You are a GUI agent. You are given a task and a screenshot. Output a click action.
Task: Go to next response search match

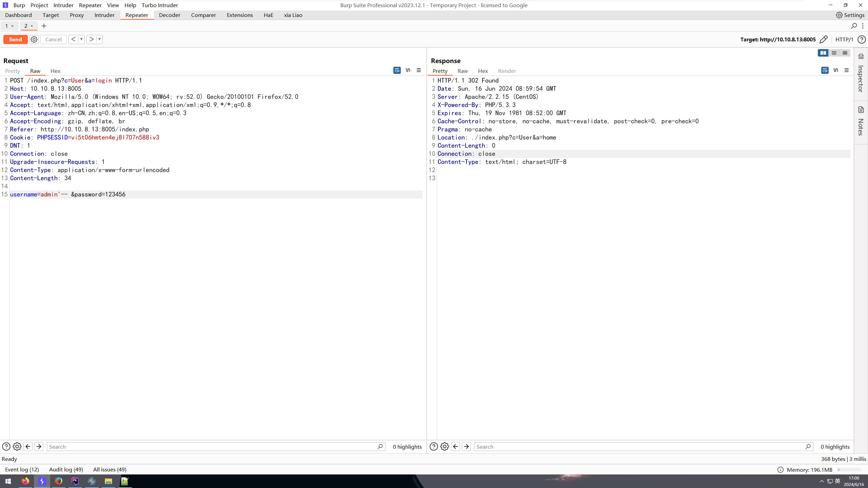(467, 447)
